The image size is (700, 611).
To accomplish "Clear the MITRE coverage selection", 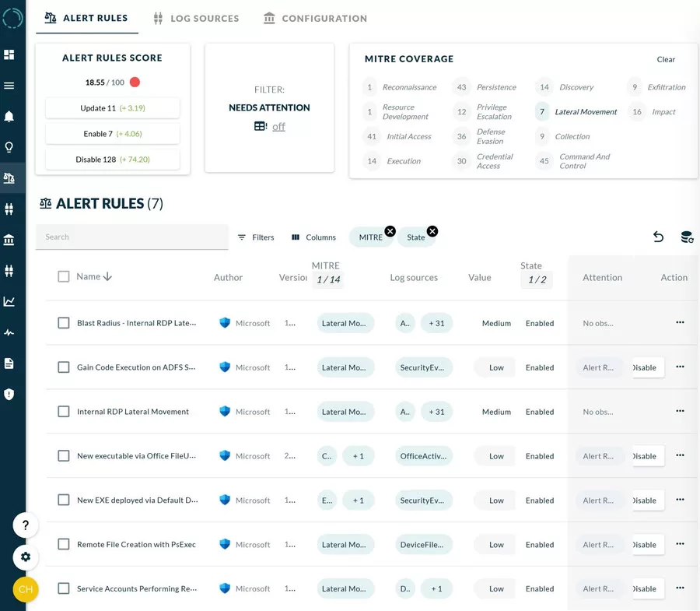I will pyautogui.click(x=666, y=59).
